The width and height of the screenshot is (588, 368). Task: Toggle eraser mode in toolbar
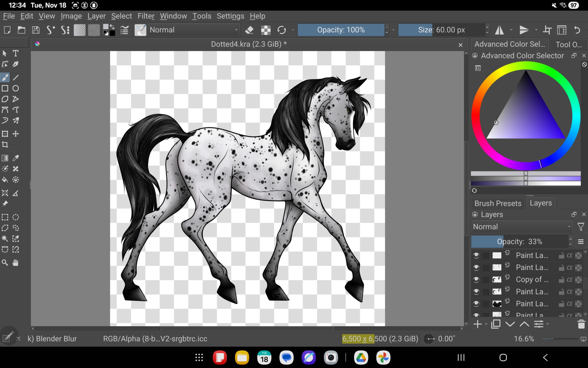tap(249, 30)
